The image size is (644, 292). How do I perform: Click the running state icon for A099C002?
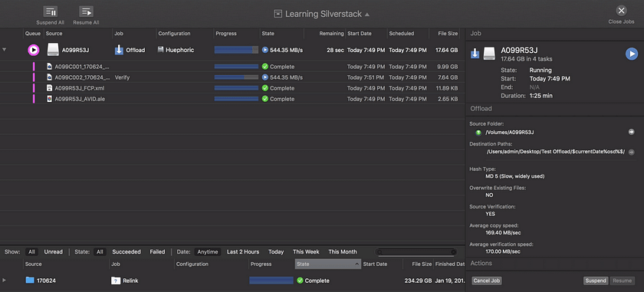pos(265,77)
